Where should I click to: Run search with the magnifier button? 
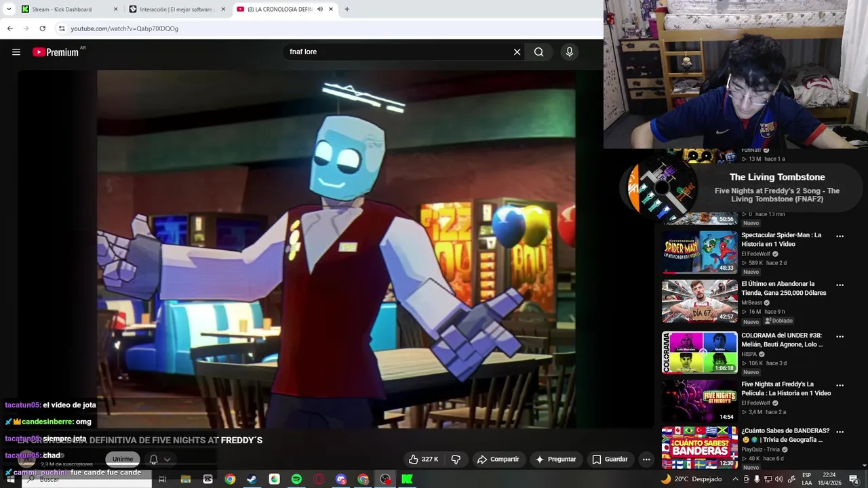[x=538, y=52]
